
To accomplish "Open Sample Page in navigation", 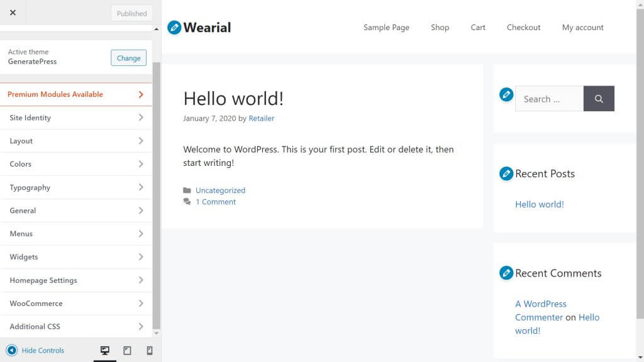I will tap(386, 28).
